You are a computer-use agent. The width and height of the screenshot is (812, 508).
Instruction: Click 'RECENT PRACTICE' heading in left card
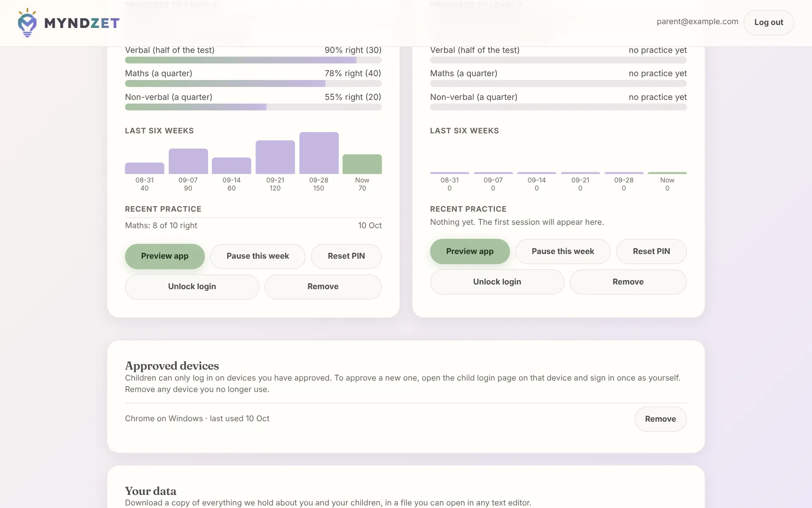point(163,209)
